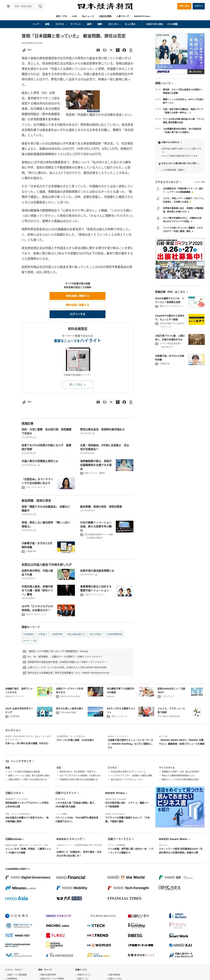Expand the オピニオン navigation dropdown
Screen dimensions: 210x980
click(x=115, y=24)
